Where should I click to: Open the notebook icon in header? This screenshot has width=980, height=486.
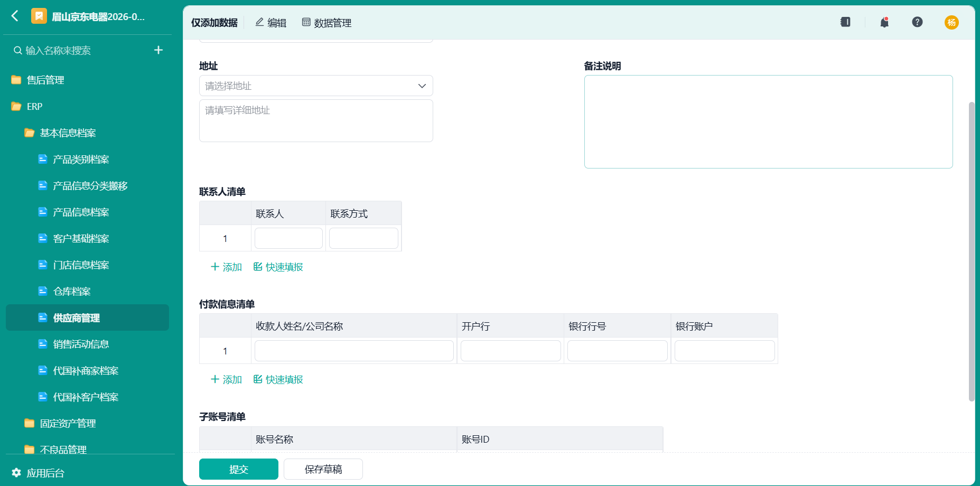pos(845,22)
